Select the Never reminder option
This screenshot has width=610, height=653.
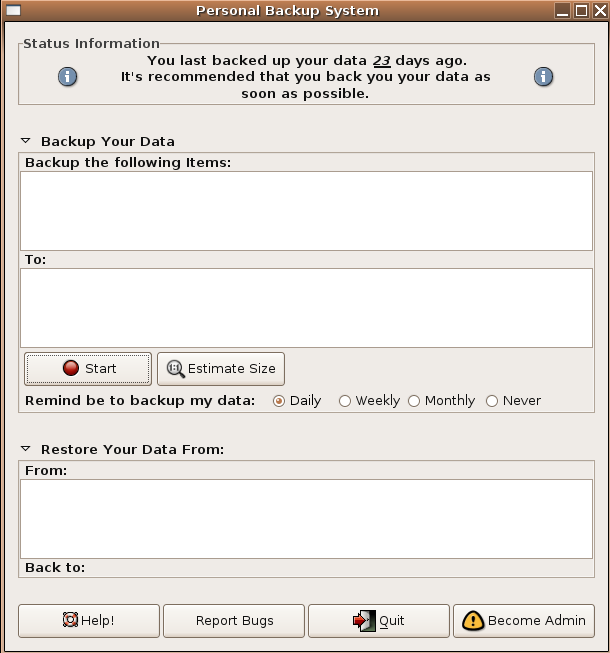(492, 401)
